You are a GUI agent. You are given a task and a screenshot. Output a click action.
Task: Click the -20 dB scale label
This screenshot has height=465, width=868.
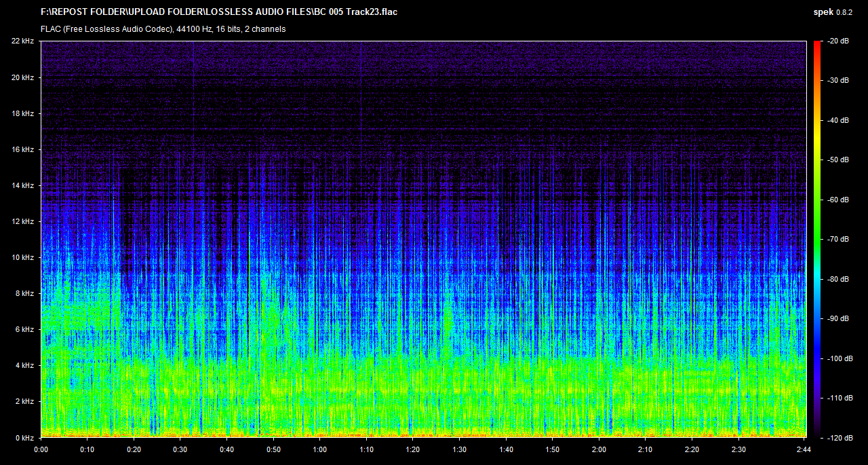point(838,41)
